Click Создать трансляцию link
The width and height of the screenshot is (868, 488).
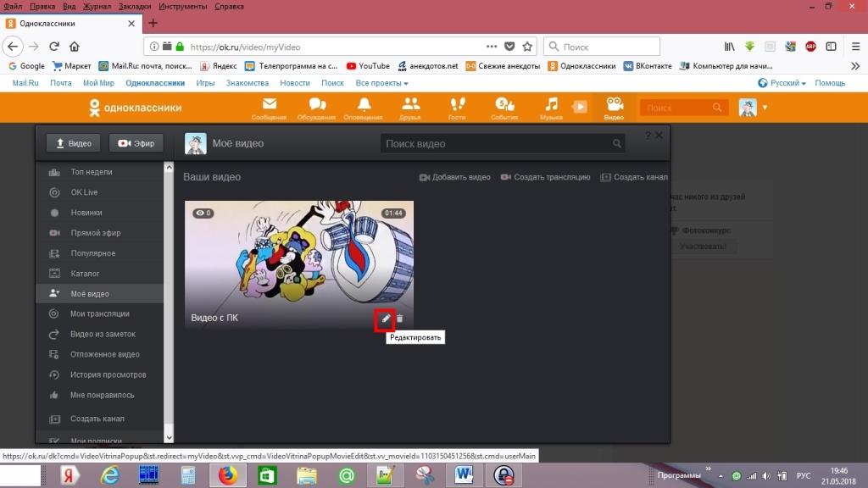coord(545,177)
